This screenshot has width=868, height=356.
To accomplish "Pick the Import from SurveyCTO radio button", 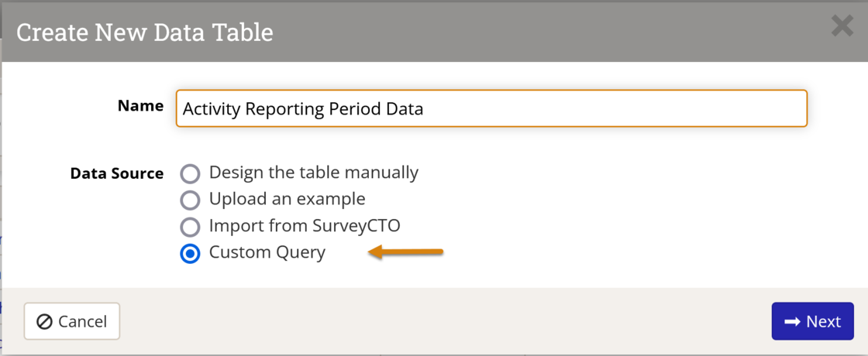I will [190, 228].
